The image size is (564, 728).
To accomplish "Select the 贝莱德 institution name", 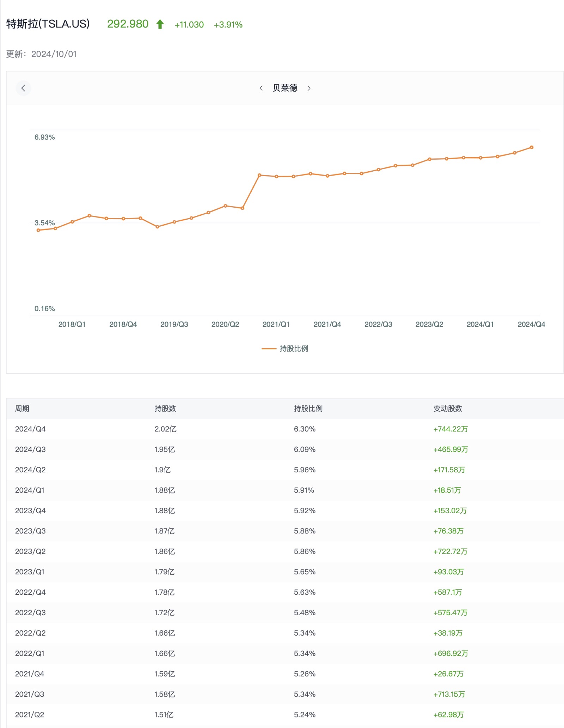I will (285, 88).
